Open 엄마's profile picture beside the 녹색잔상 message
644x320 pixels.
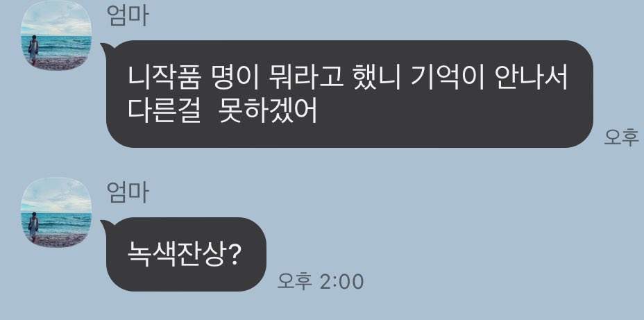[x=56, y=212]
